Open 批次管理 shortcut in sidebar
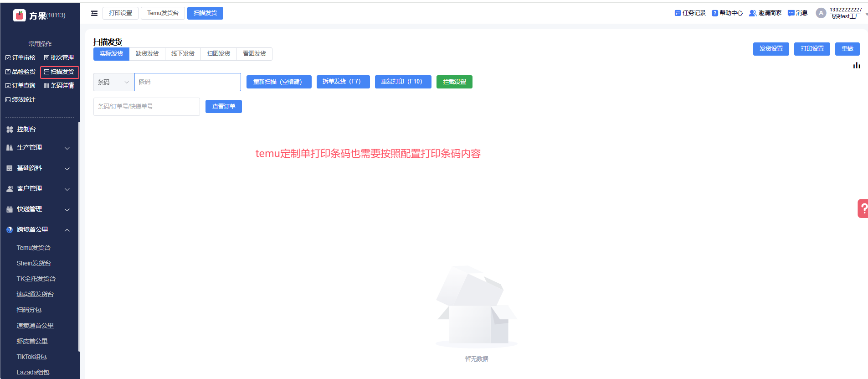This screenshot has width=868, height=379. point(59,58)
